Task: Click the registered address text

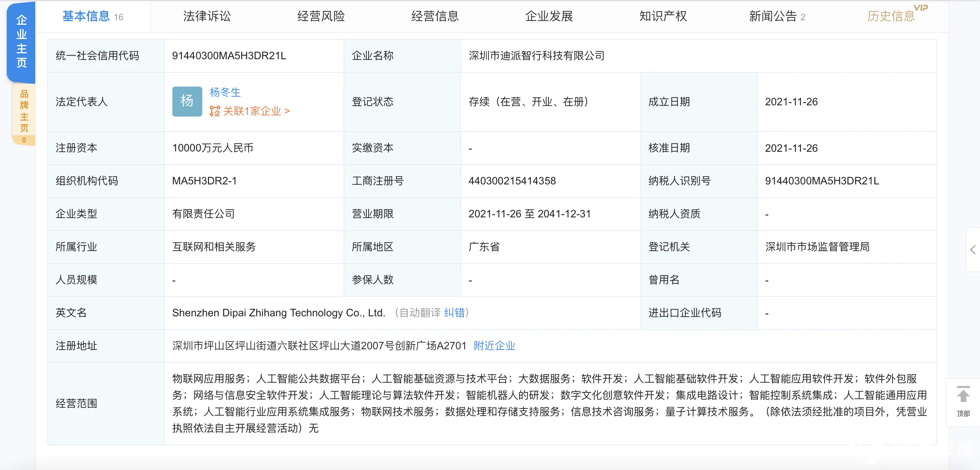Action: click(319, 346)
